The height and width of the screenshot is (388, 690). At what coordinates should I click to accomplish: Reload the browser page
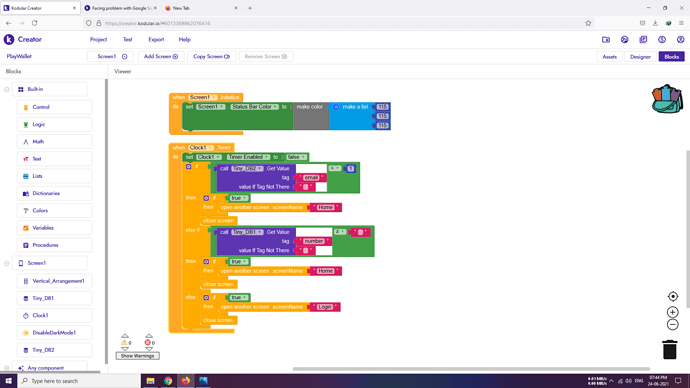click(x=34, y=23)
